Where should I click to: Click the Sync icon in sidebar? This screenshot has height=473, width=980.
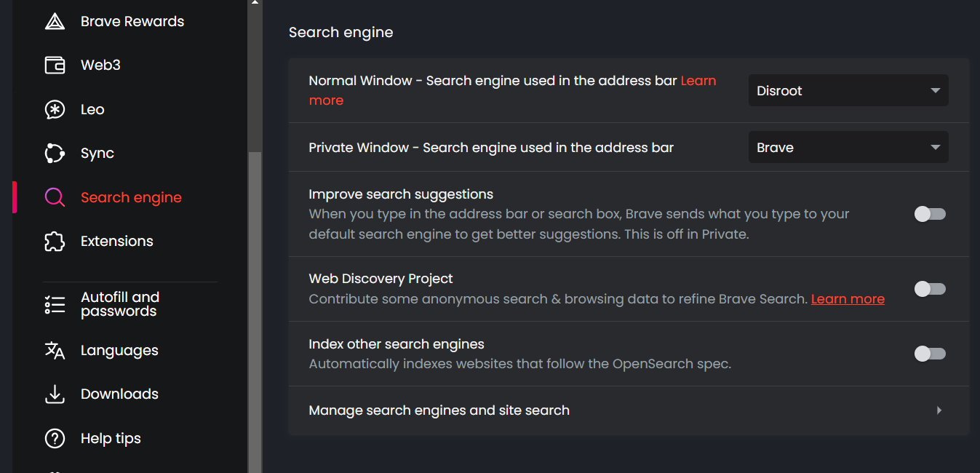(55, 154)
